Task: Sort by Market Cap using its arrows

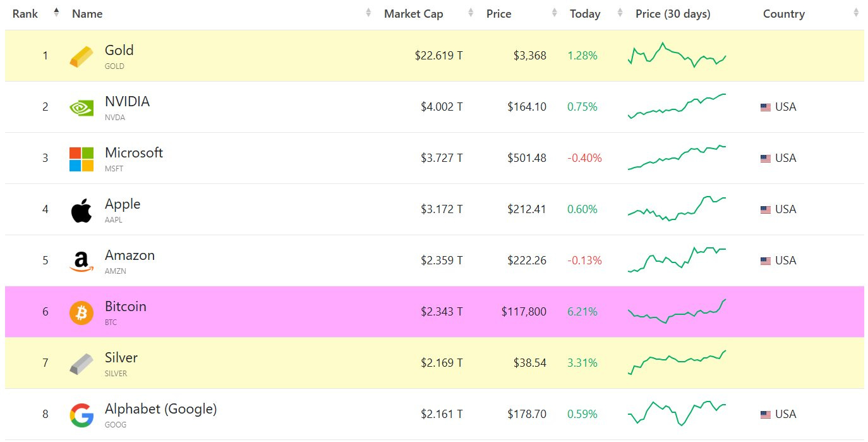Action: pos(471,13)
